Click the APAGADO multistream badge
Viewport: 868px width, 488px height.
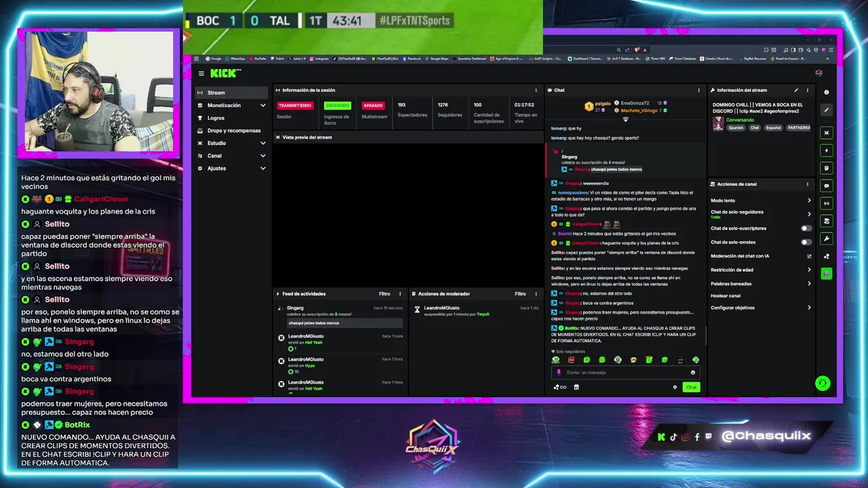[373, 106]
